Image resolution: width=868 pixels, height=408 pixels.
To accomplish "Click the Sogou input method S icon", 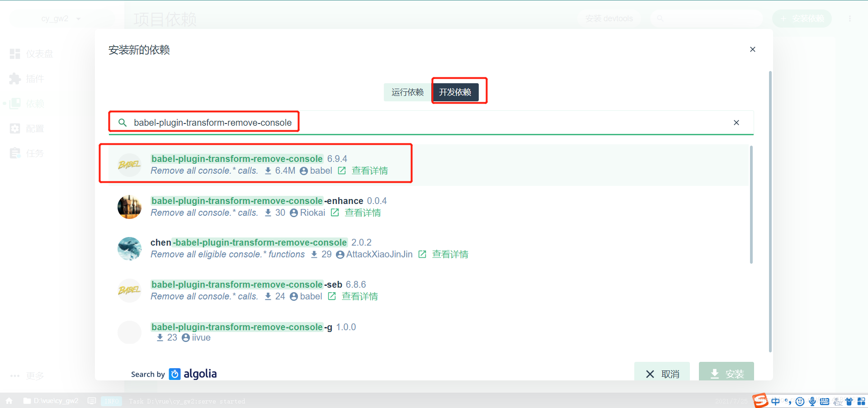I will pos(760,400).
